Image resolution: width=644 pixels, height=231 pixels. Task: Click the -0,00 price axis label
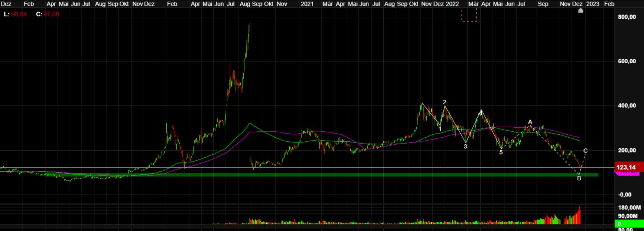click(625, 195)
